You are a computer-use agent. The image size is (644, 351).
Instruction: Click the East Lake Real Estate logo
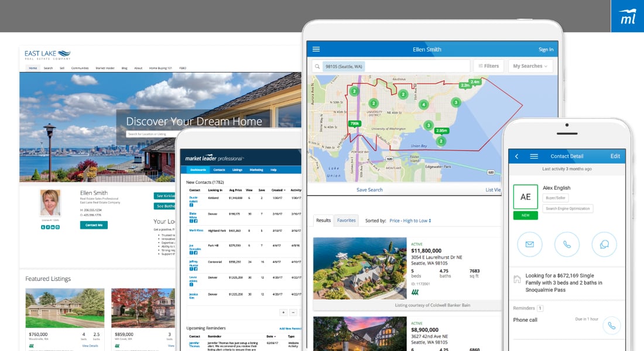click(47, 55)
